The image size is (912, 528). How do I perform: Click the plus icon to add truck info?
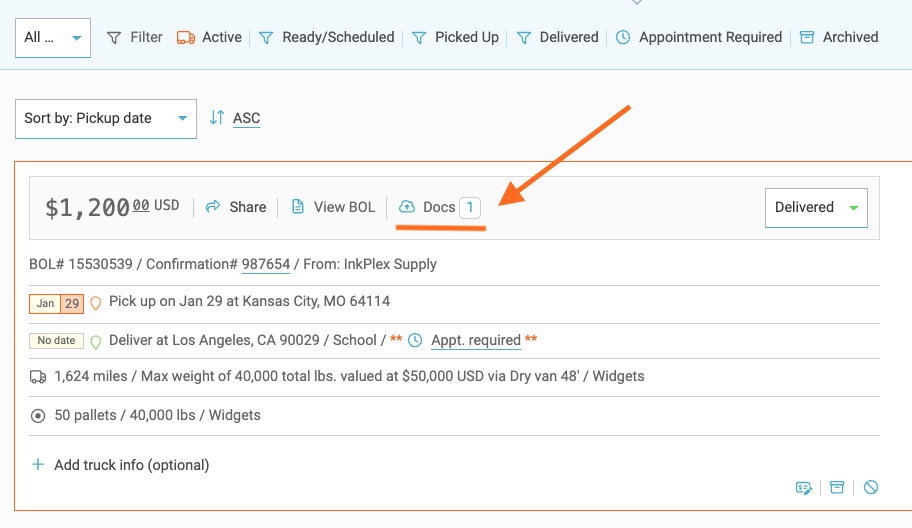point(38,464)
